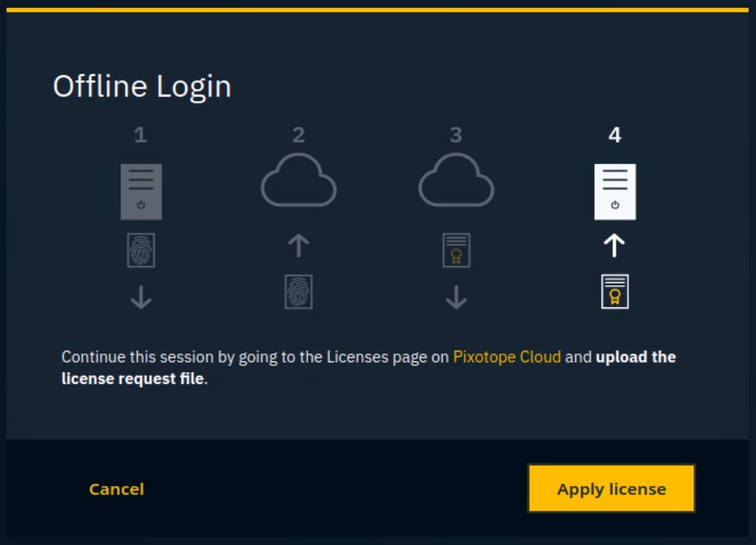Click the step 3 license certificate icon

(456, 251)
